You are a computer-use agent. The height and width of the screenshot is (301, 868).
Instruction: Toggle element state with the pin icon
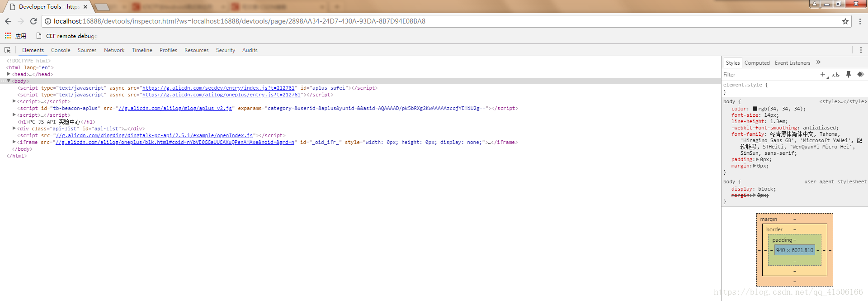849,74
